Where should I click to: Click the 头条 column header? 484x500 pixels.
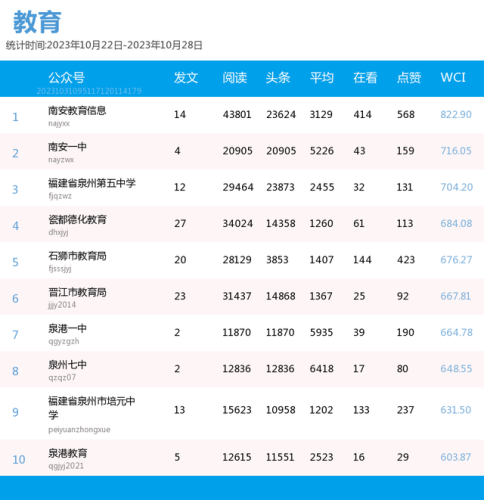(278, 78)
